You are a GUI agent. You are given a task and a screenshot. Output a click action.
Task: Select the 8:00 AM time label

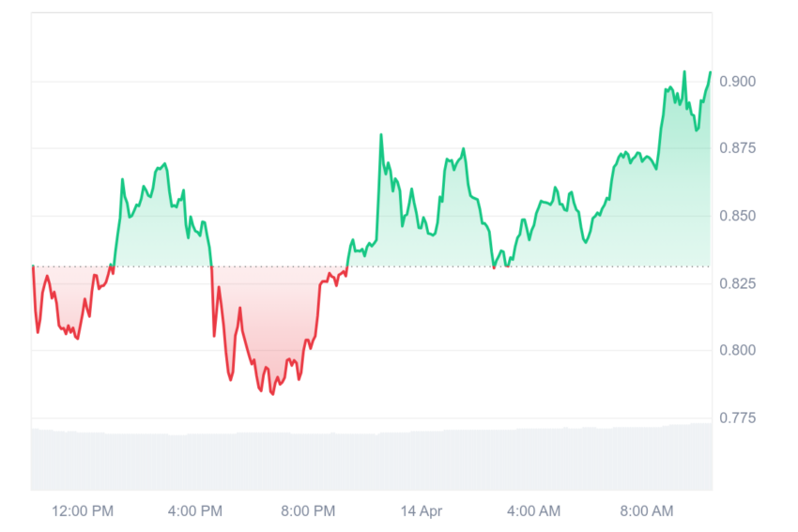[x=647, y=511]
